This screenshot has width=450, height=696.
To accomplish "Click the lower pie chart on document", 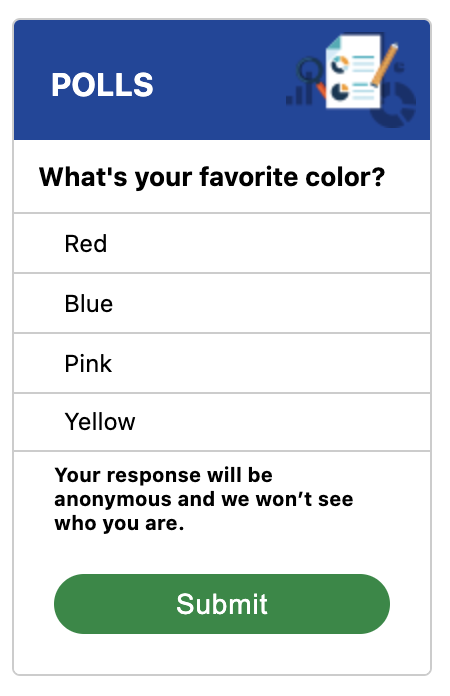I will (x=340, y=91).
